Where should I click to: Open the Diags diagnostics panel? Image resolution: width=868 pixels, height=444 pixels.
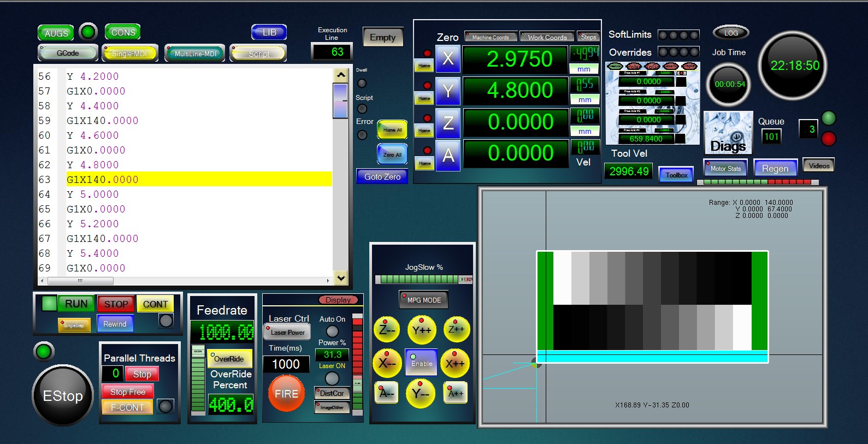[728, 133]
